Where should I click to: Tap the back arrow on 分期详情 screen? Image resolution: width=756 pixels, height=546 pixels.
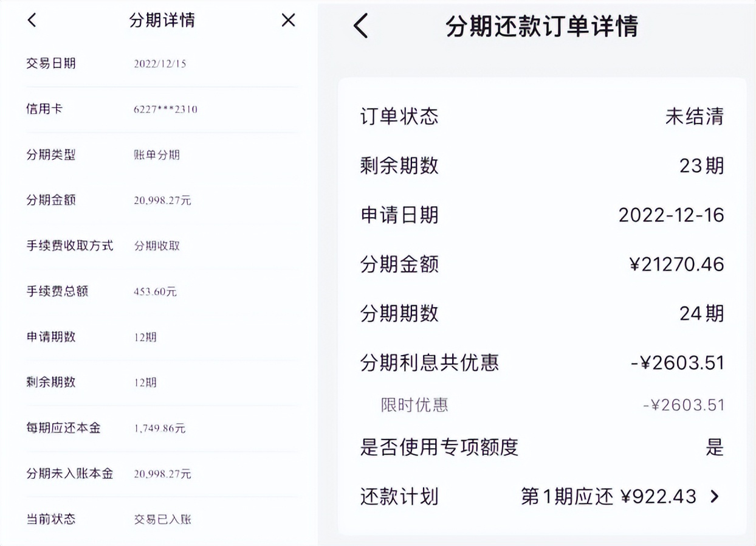[30, 21]
